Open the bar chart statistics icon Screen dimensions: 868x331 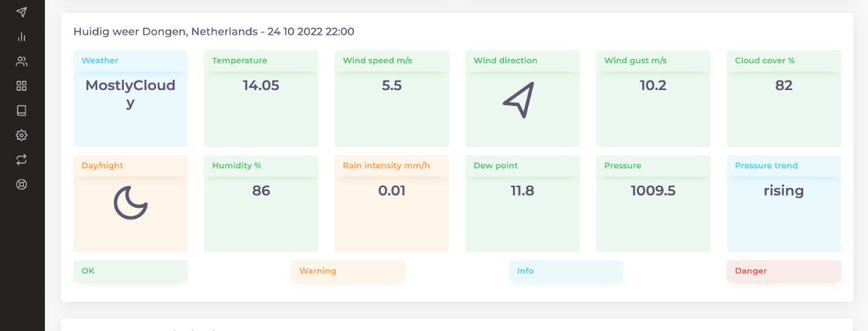(x=21, y=36)
